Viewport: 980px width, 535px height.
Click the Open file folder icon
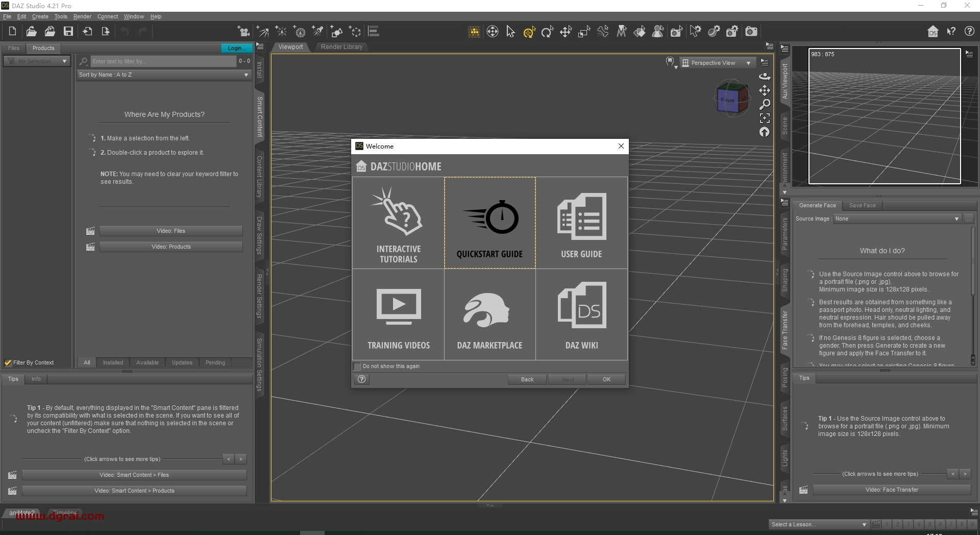pyautogui.click(x=31, y=31)
